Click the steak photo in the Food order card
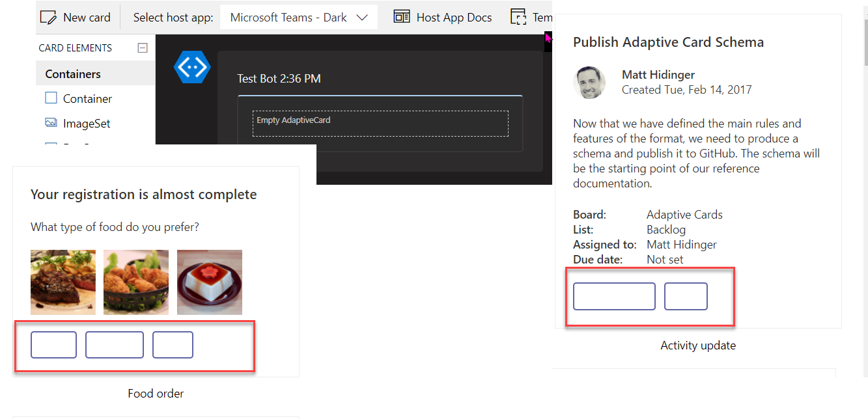 coord(63,282)
